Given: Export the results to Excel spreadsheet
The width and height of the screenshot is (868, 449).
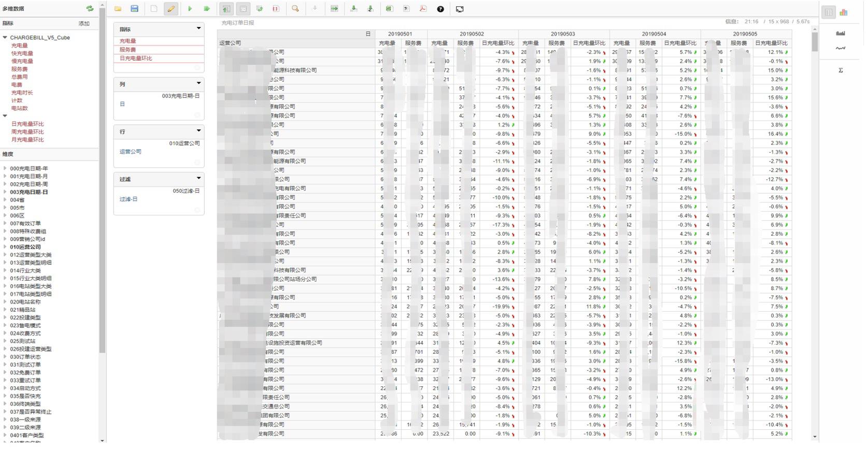Looking at the screenshot, I should tap(389, 9).
